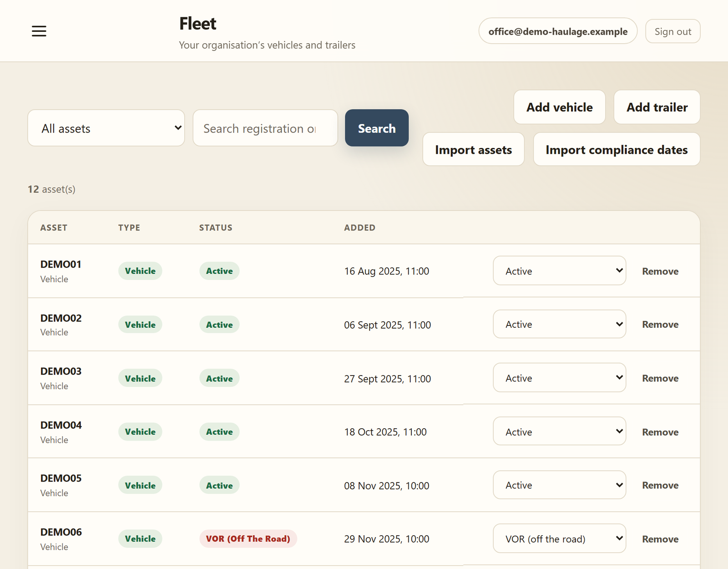Image resolution: width=728 pixels, height=569 pixels.
Task: Click the date 16 Aug 2025, 11:00
Action: [387, 271]
